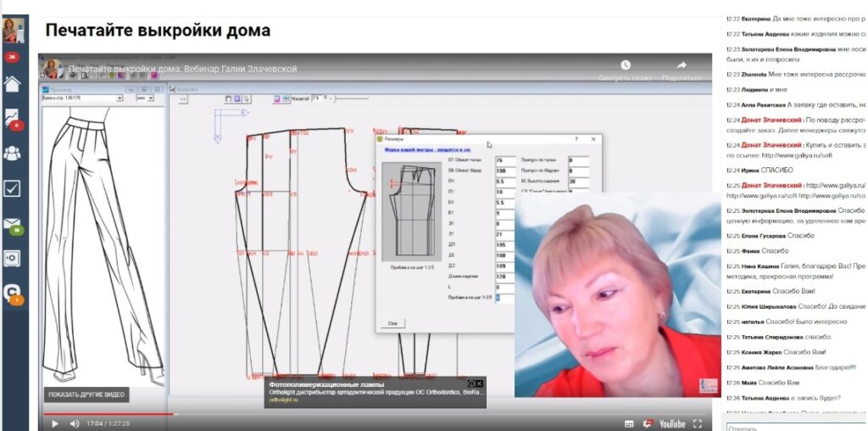Open the users group icon in sidebar

pyautogui.click(x=12, y=154)
